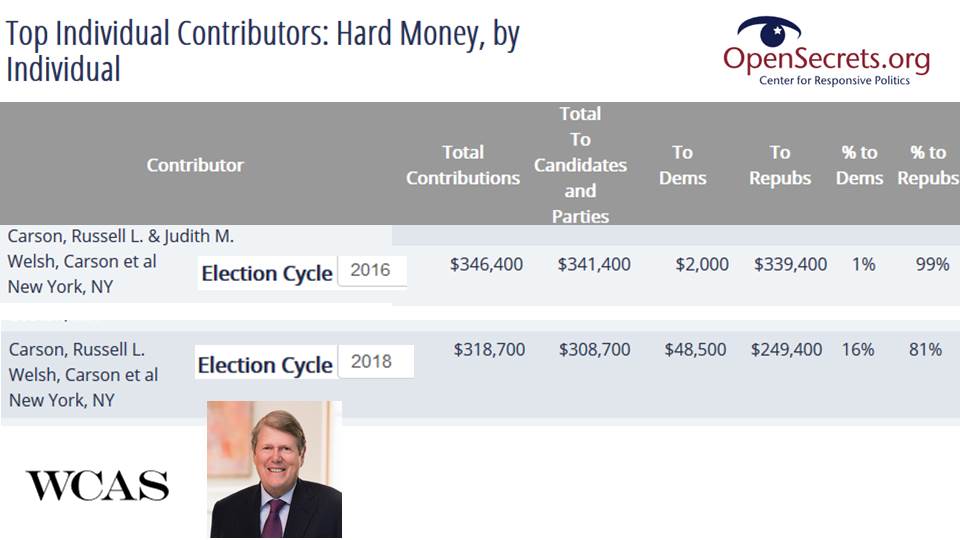Click the $48,500 To Dems amount
The width and height of the screenshot is (960, 540).
(696, 349)
